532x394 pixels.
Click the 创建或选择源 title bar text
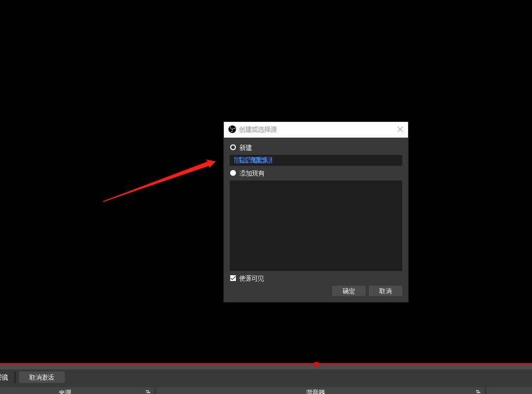258,129
